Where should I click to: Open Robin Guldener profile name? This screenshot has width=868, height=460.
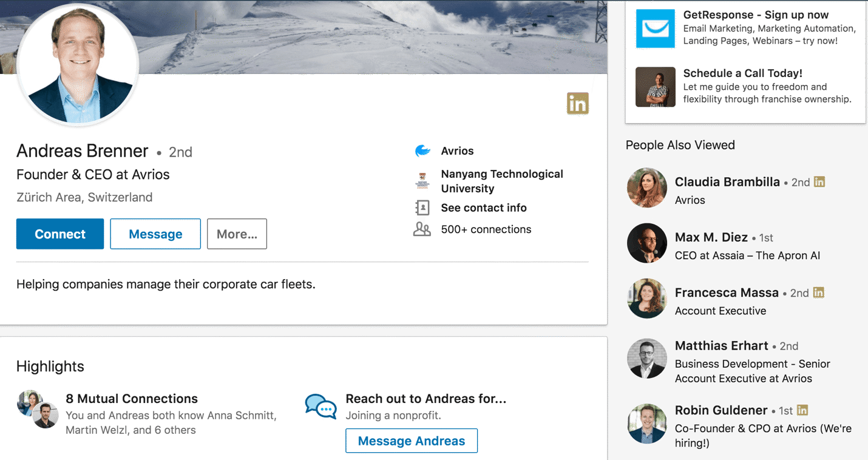[x=722, y=410]
